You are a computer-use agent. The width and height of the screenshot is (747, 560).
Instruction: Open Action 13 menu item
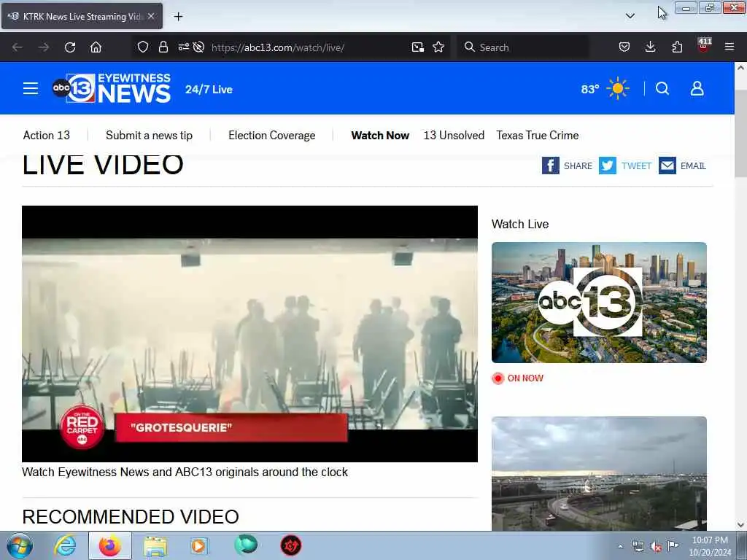point(47,135)
